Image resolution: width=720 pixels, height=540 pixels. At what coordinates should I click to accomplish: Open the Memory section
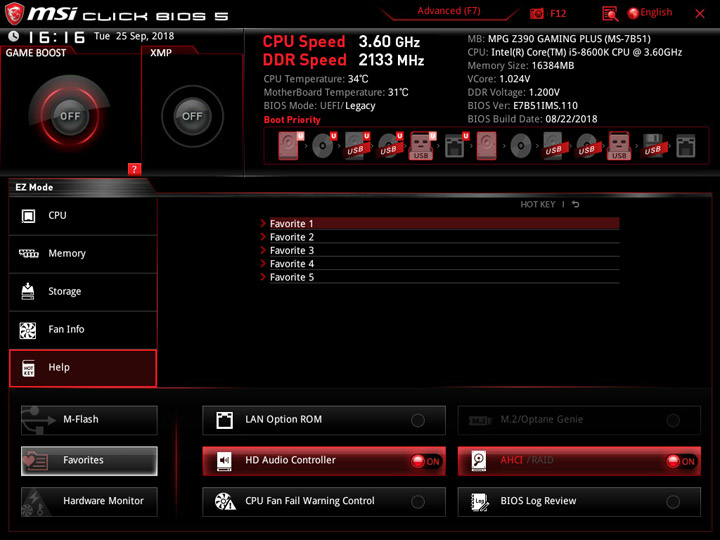(83, 254)
